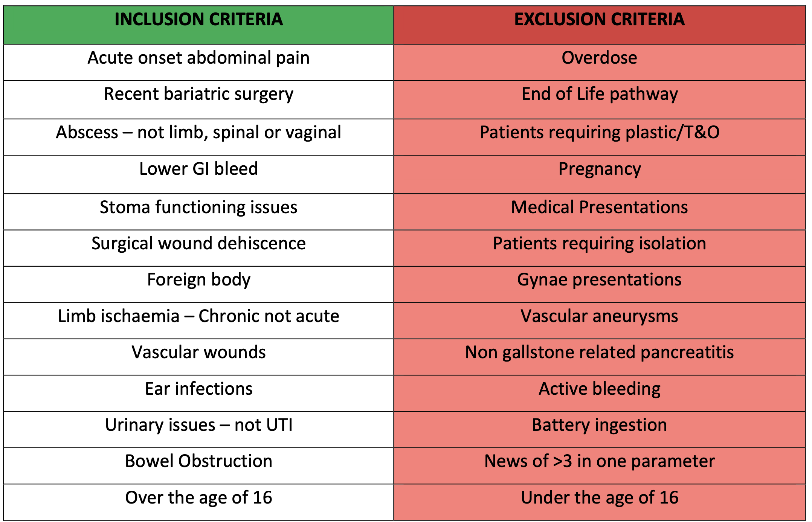Click the End of Life pathway cell
This screenshot has width=812, height=522.
[x=599, y=94]
